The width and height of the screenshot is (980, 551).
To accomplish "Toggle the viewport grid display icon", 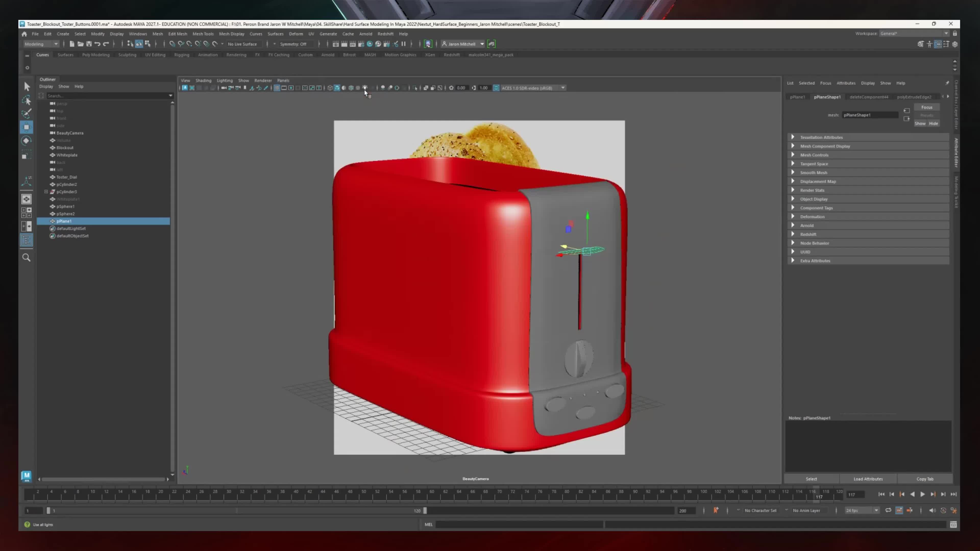I will 277,88.
